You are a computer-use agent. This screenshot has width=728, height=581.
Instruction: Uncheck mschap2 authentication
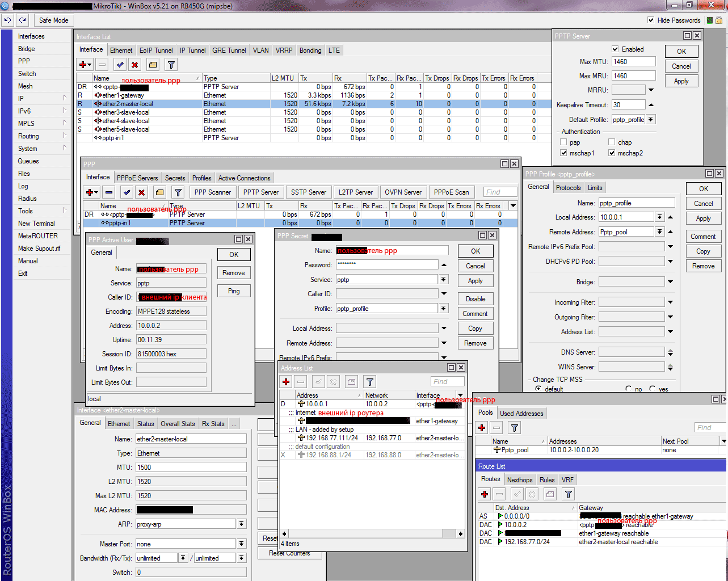click(x=612, y=153)
